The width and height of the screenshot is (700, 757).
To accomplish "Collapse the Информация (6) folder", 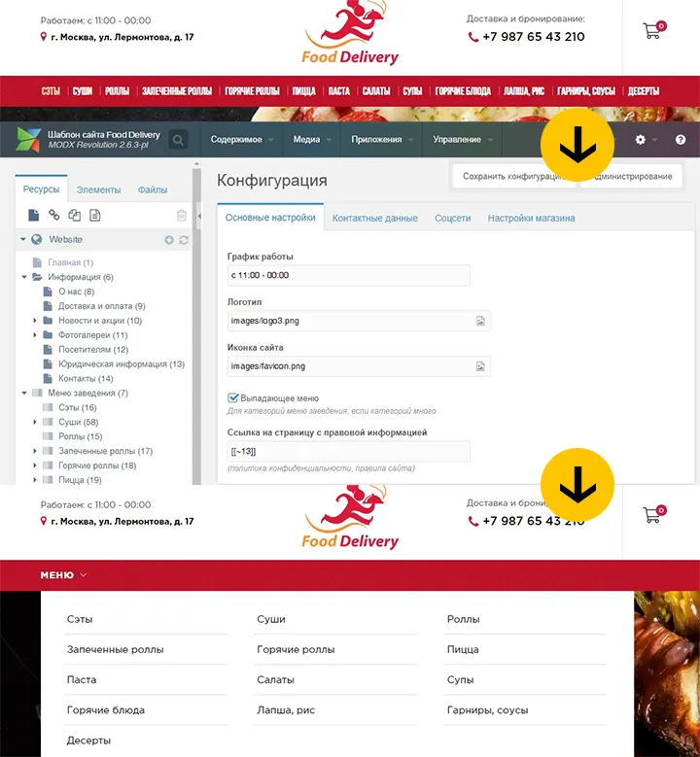I will point(24,277).
